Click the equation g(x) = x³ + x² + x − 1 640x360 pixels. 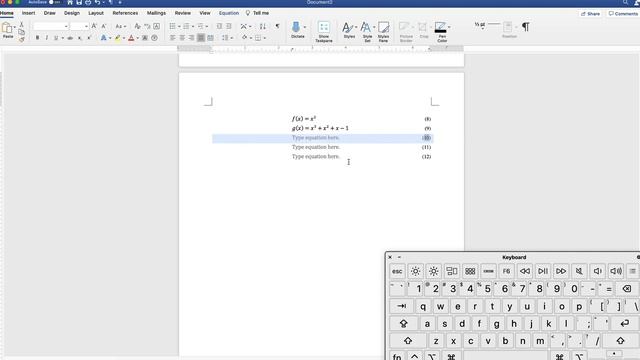[x=320, y=128]
